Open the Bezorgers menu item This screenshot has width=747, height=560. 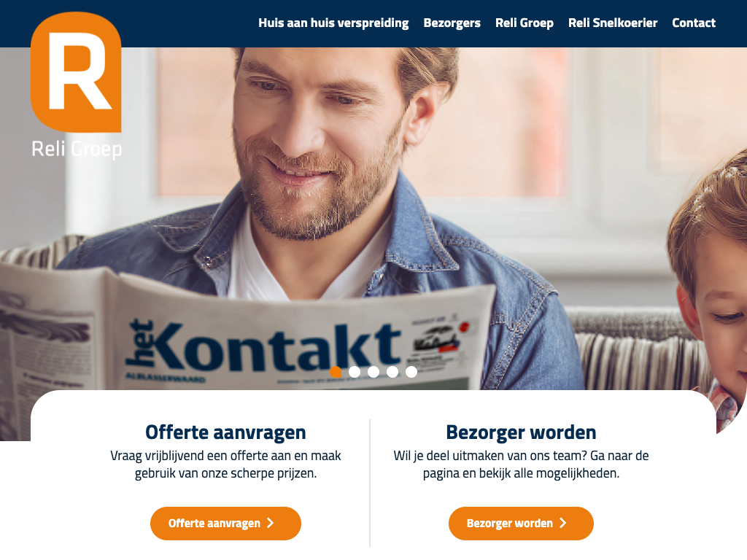tap(452, 23)
